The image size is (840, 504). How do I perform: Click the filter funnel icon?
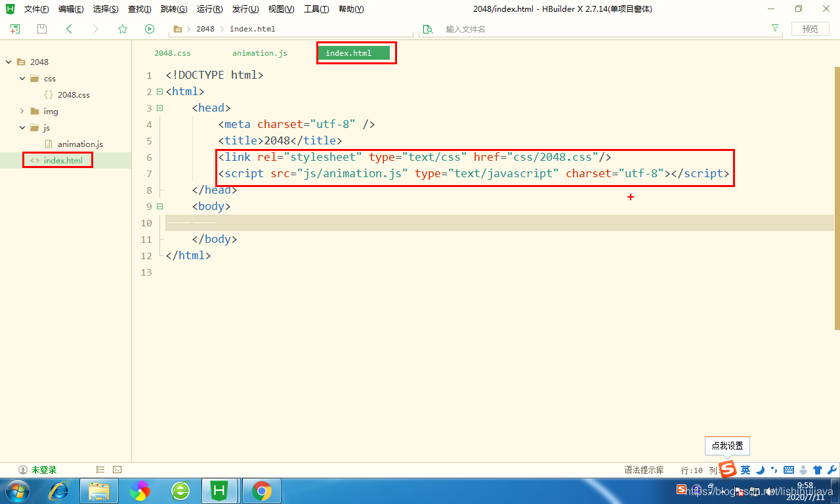[x=775, y=29]
